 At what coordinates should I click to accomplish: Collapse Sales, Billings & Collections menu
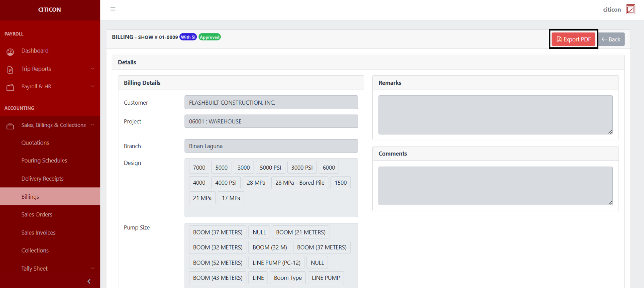tap(93, 125)
